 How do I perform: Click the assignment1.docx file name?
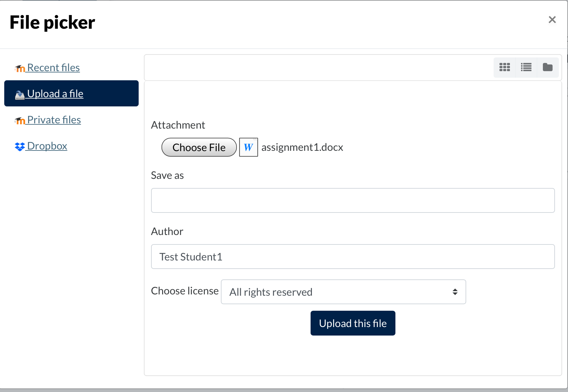302,147
